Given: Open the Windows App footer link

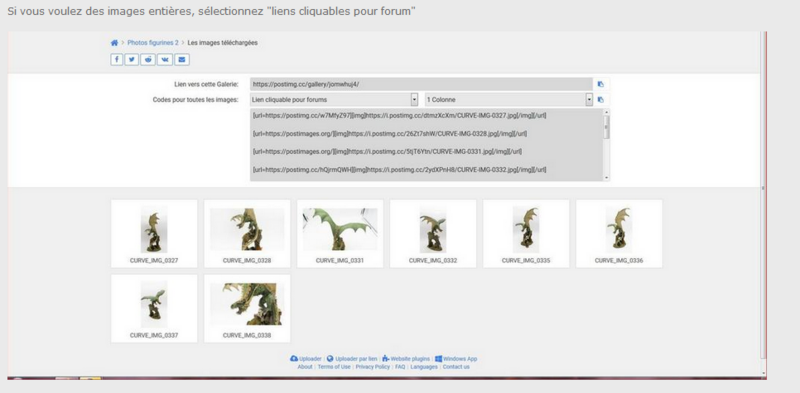Looking at the screenshot, I should [460, 359].
